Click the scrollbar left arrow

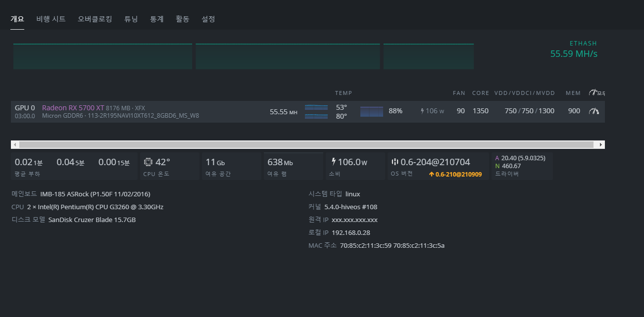15,145
